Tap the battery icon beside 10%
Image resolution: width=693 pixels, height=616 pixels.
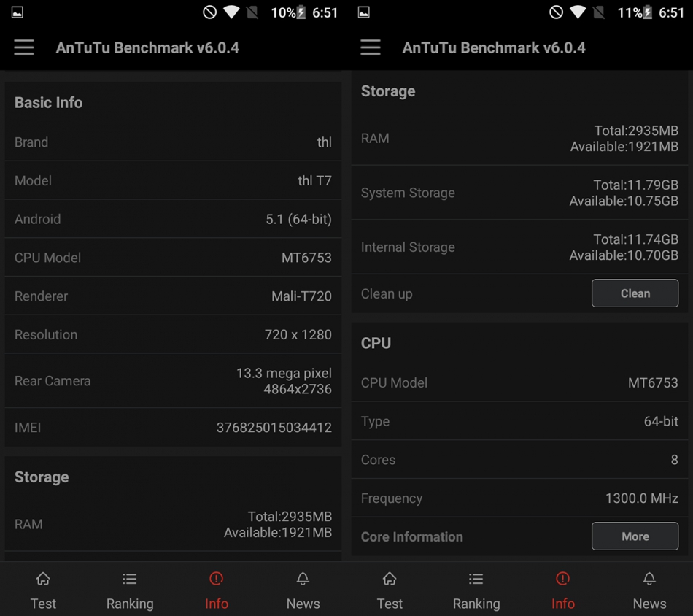301,12
